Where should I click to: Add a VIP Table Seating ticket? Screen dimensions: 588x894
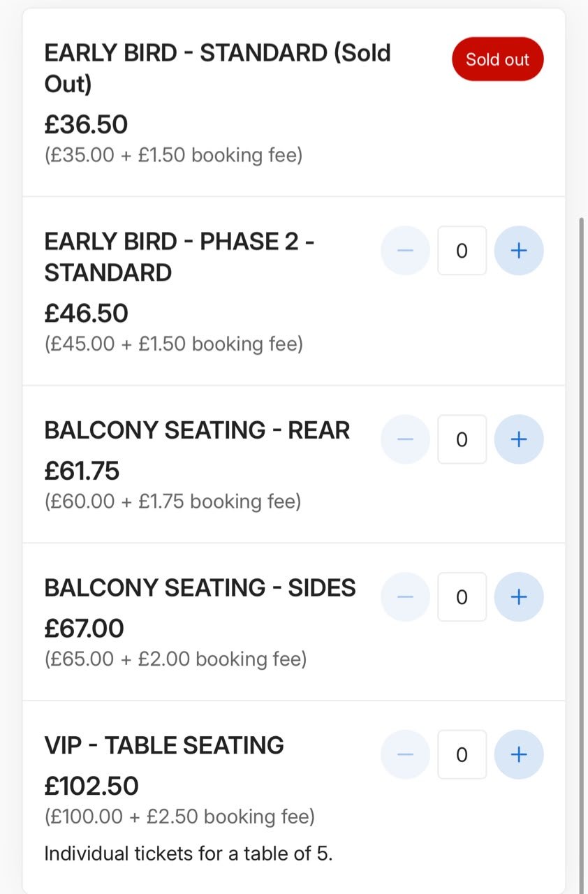pos(519,754)
